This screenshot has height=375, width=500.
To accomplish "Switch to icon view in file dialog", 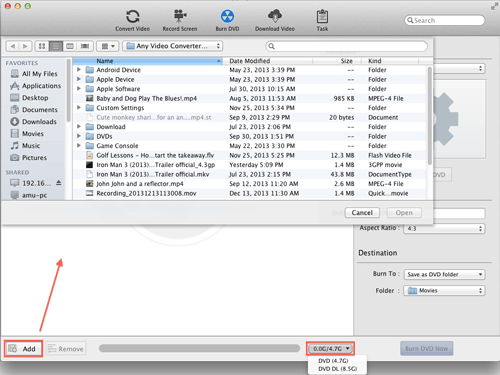I will tap(42, 46).
